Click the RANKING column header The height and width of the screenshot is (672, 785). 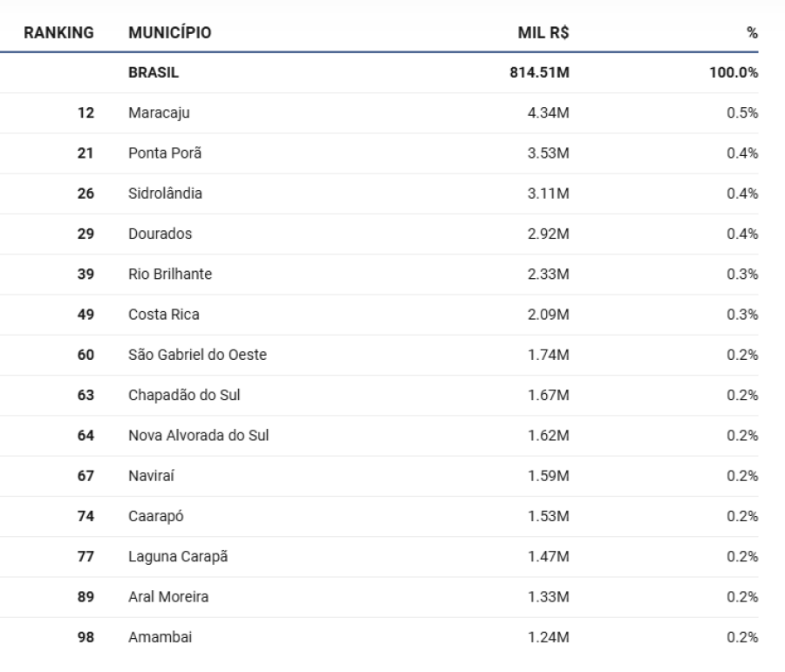[x=58, y=32]
